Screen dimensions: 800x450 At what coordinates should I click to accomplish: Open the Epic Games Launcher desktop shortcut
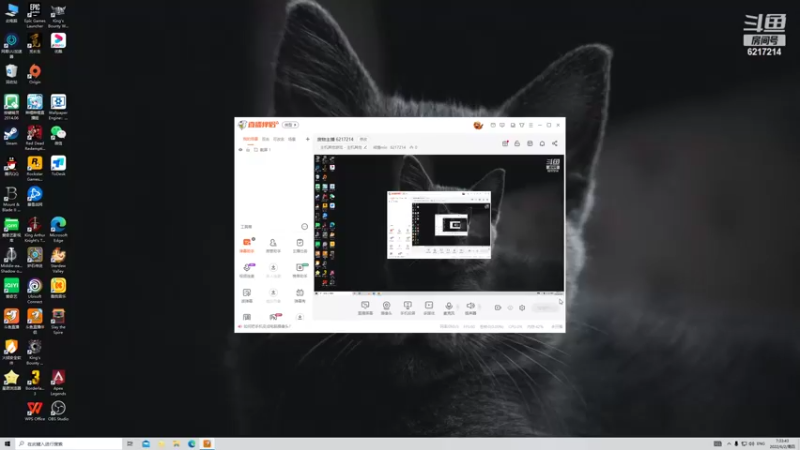(x=35, y=15)
